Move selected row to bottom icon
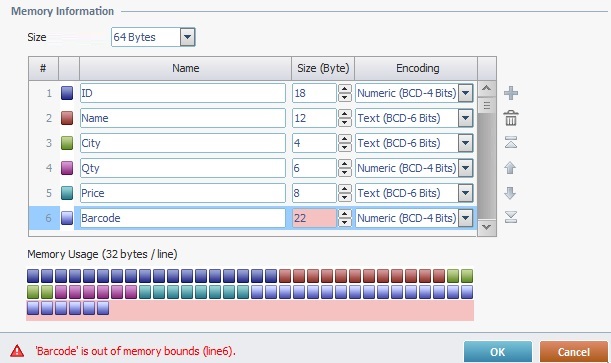 click(x=511, y=217)
